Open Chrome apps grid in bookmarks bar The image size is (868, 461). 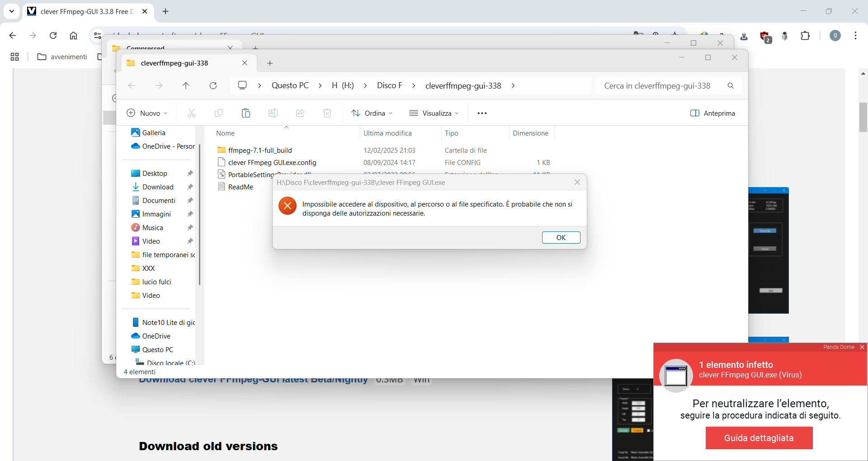(x=14, y=56)
